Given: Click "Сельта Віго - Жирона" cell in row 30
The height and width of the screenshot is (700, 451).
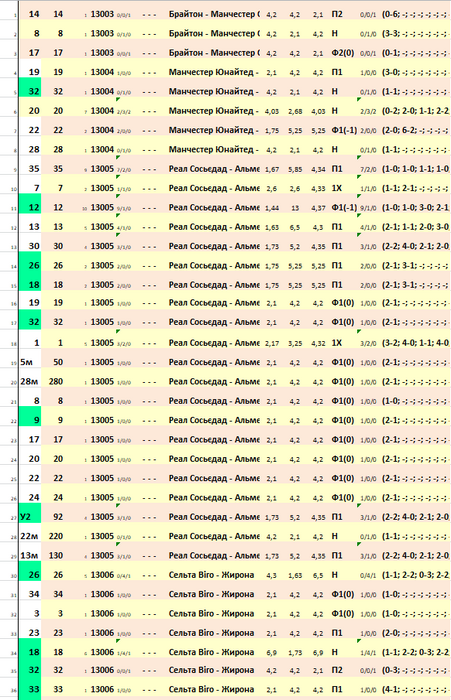Looking at the screenshot, I should (212, 575).
